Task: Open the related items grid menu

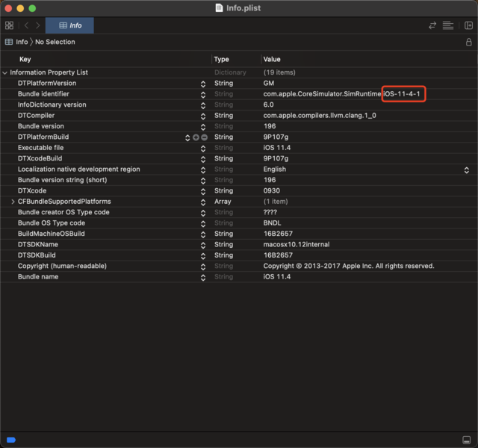Action: (9, 25)
